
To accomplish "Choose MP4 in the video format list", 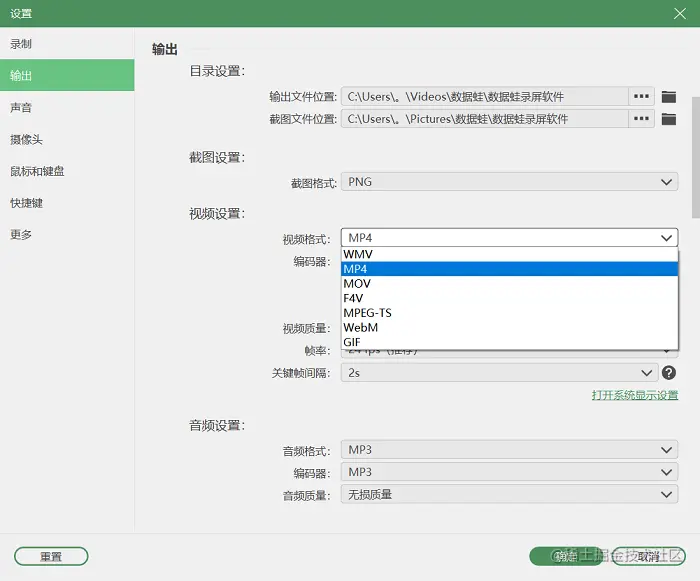I will pyautogui.click(x=509, y=269).
